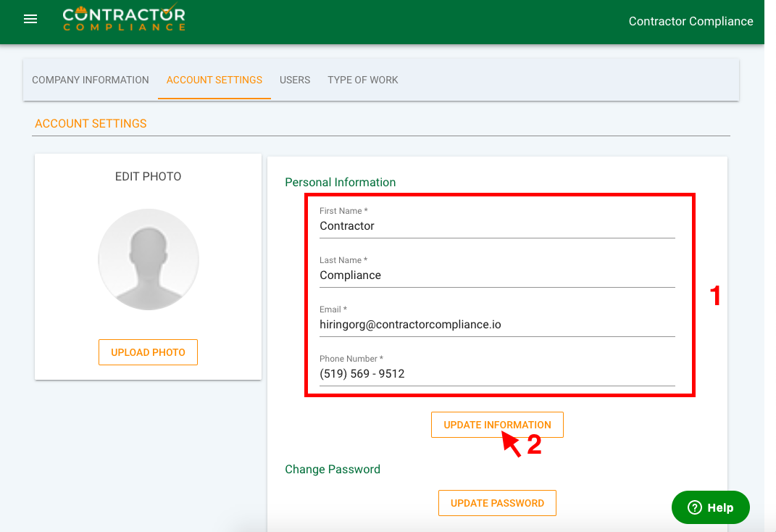Focus the First Name input field
The image size is (776, 532).
click(x=497, y=226)
